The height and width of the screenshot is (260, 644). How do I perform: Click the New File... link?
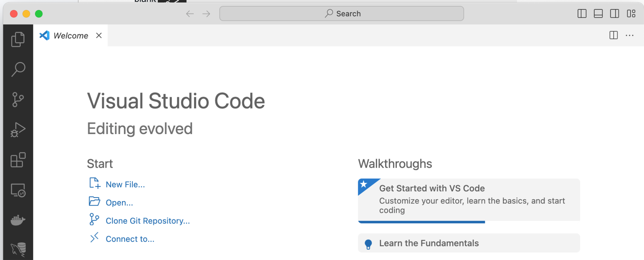125,184
